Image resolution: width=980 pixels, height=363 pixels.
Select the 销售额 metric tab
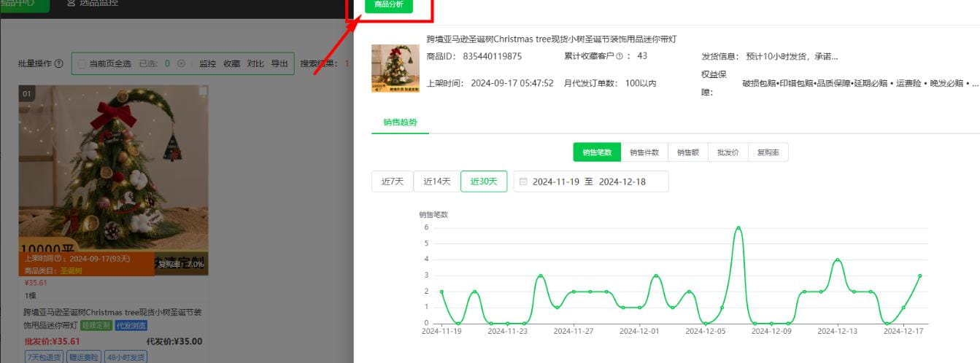tap(688, 152)
